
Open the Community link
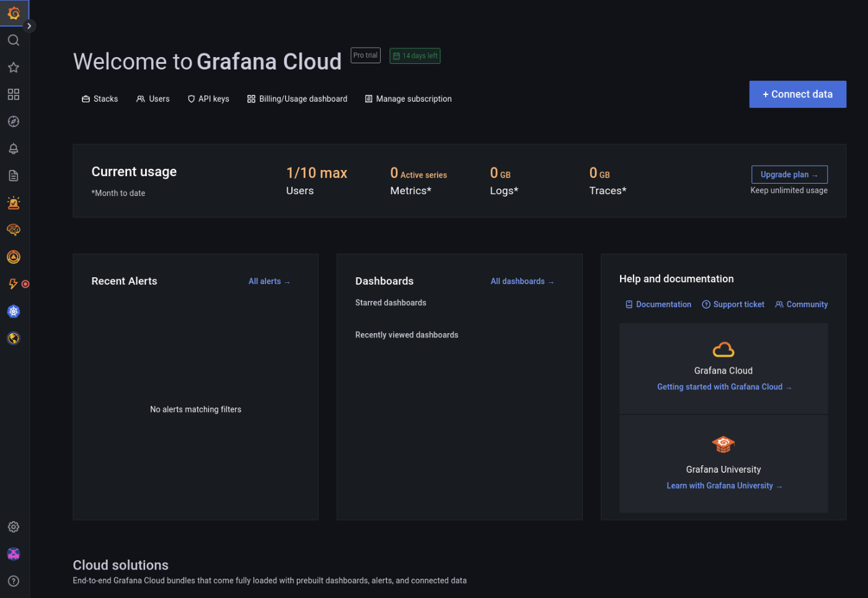click(801, 305)
